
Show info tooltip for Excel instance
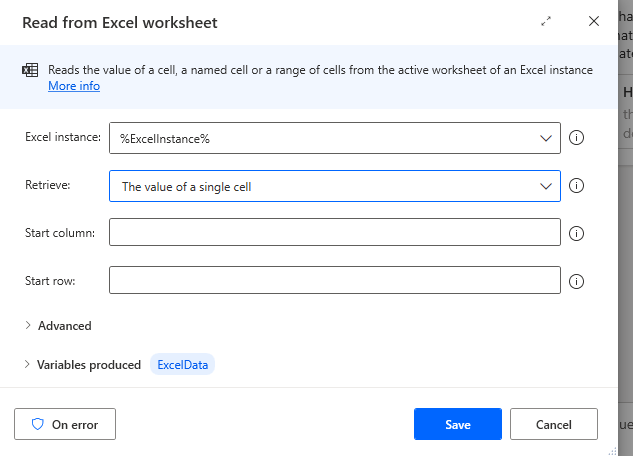click(576, 139)
